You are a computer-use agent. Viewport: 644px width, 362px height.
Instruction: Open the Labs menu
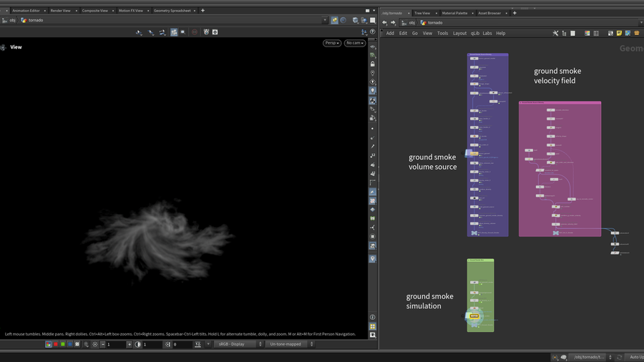pos(487,33)
